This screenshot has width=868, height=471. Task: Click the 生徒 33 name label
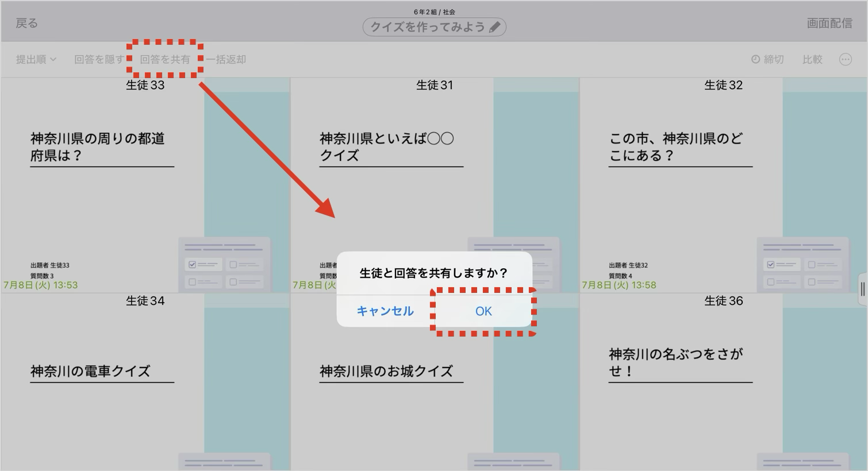(x=145, y=85)
